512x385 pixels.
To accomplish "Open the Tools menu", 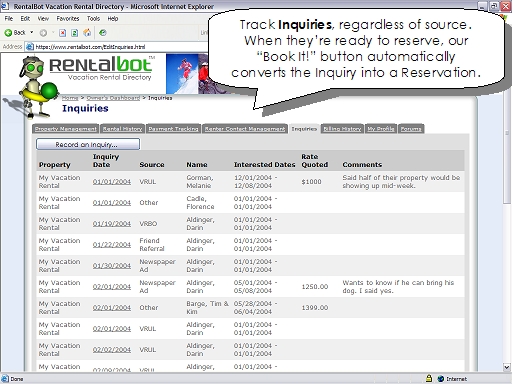I will [93, 19].
